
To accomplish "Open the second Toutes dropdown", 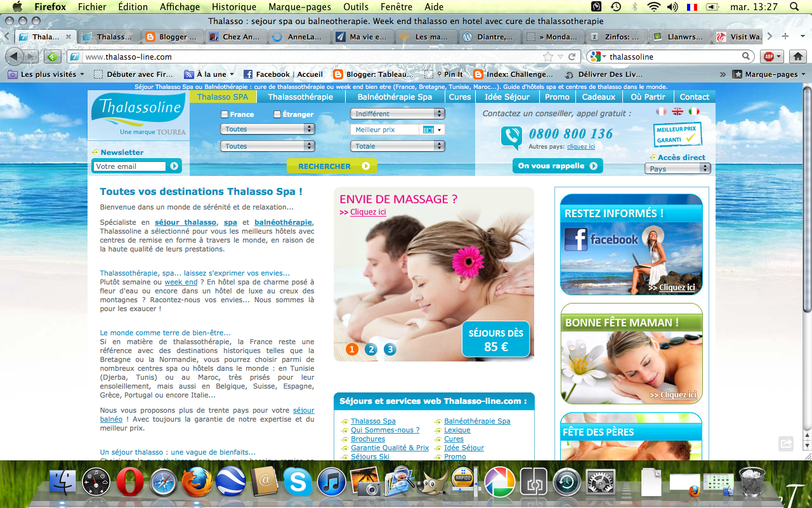I will click(x=268, y=146).
